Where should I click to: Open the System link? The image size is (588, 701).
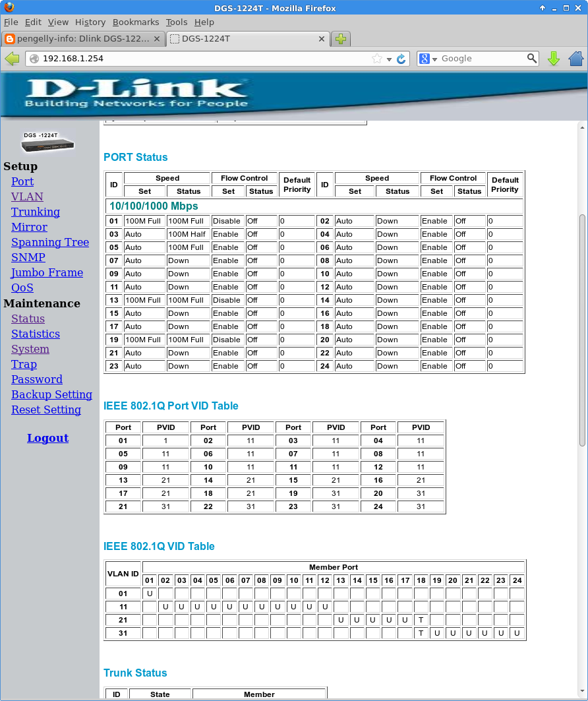pos(30,349)
